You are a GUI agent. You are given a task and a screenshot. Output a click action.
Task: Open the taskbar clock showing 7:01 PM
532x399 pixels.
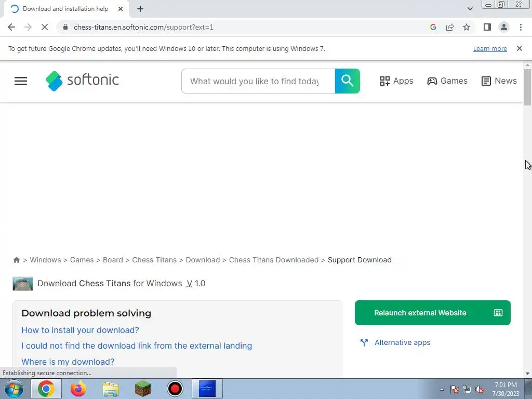pyautogui.click(x=506, y=389)
